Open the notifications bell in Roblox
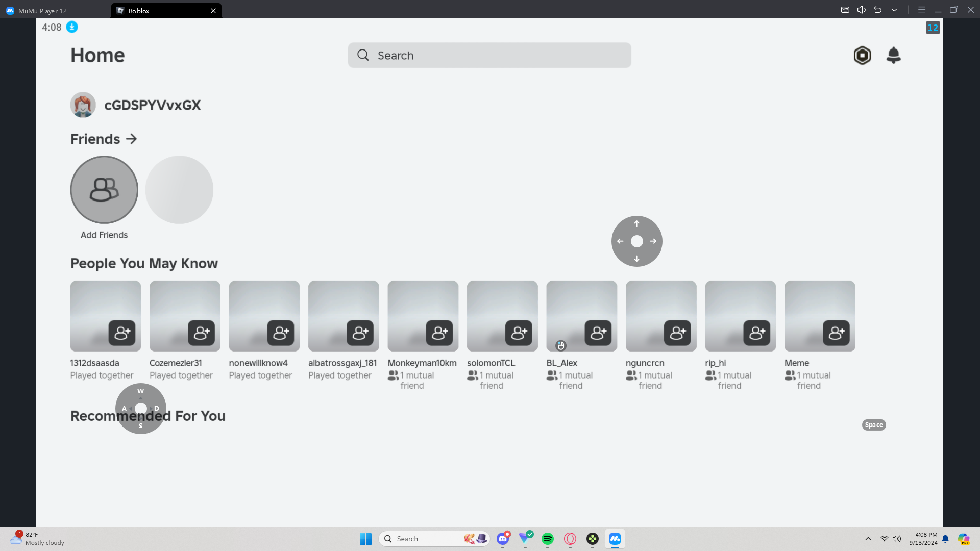980x551 pixels. pos(893,55)
